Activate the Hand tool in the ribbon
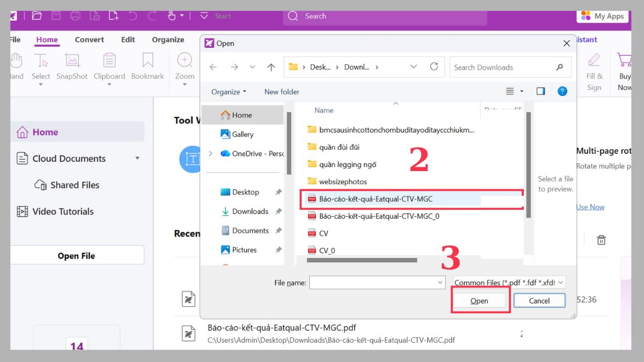The width and height of the screenshot is (644, 362). pos(16,64)
